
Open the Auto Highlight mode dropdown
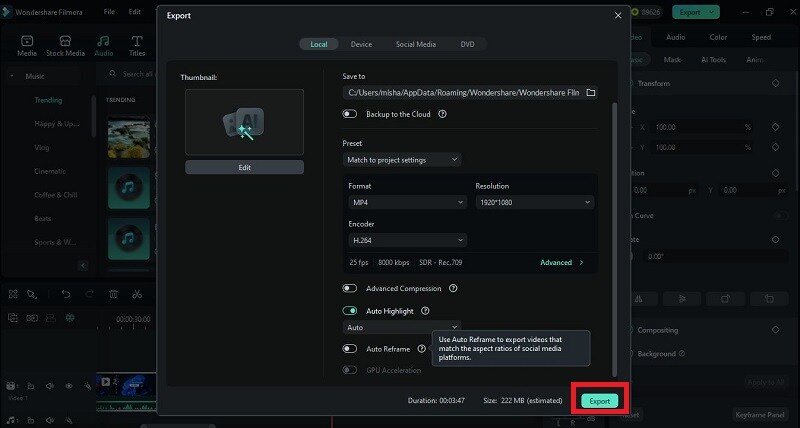(402, 328)
